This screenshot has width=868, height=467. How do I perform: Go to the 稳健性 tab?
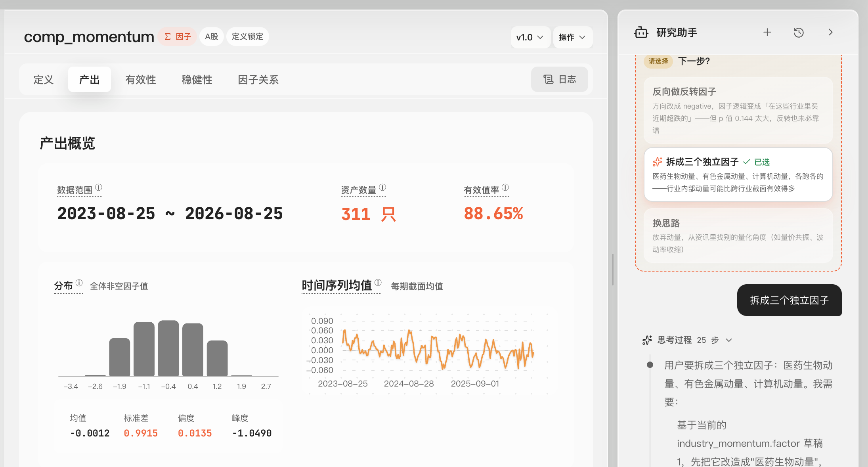point(197,80)
